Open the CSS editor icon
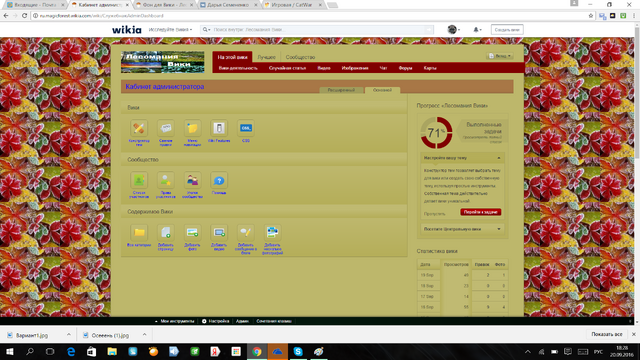Screen dimensions: 640x360 tap(246, 128)
